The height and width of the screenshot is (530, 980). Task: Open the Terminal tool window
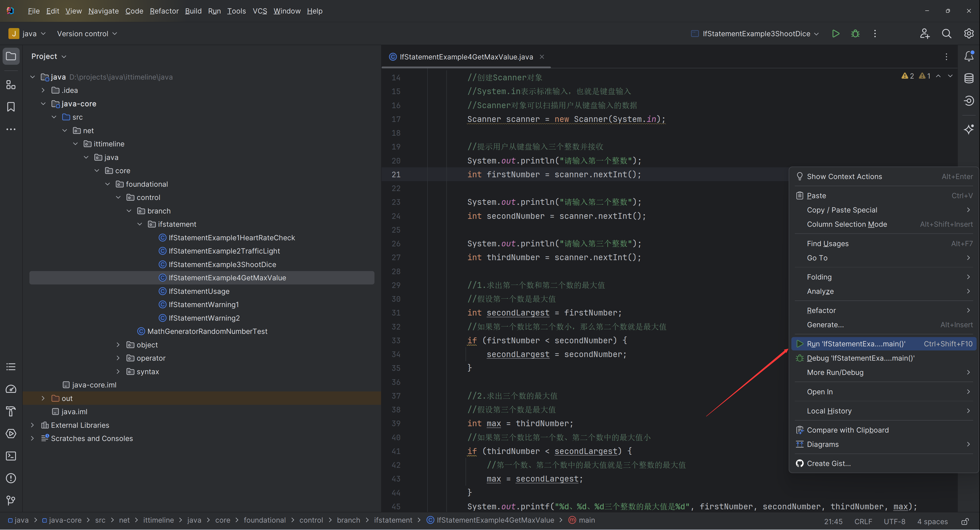click(x=11, y=456)
